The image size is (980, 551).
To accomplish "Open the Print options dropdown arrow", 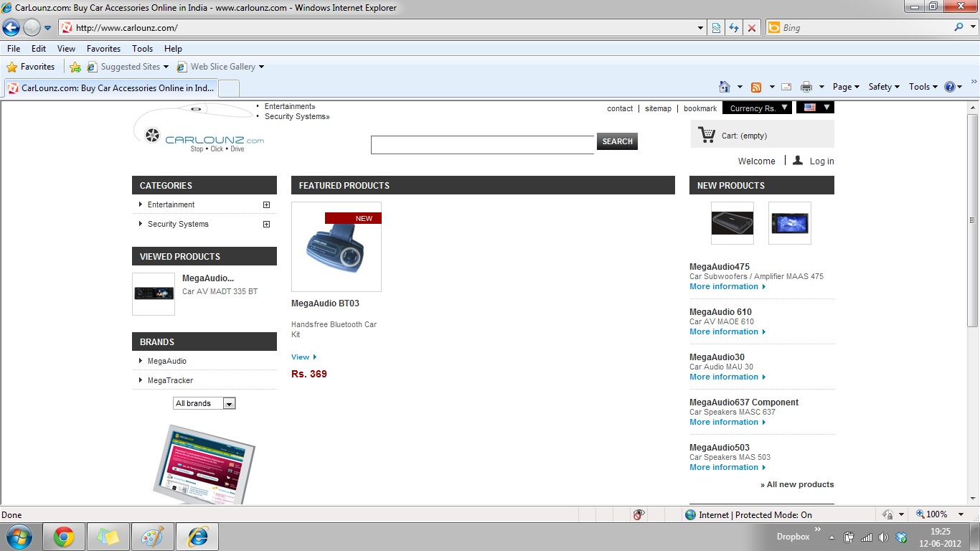I will point(821,87).
